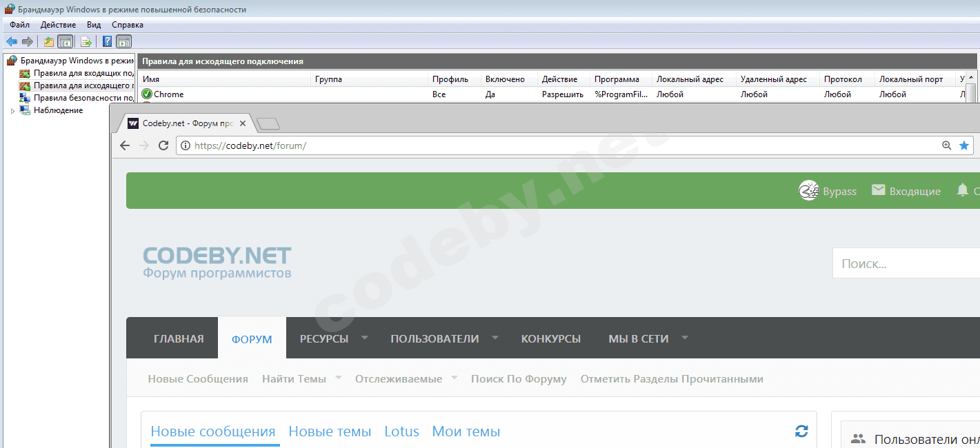Click the firewall console Forward arrow icon
Viewport: 980px width, 448px height.
point(28,41)
